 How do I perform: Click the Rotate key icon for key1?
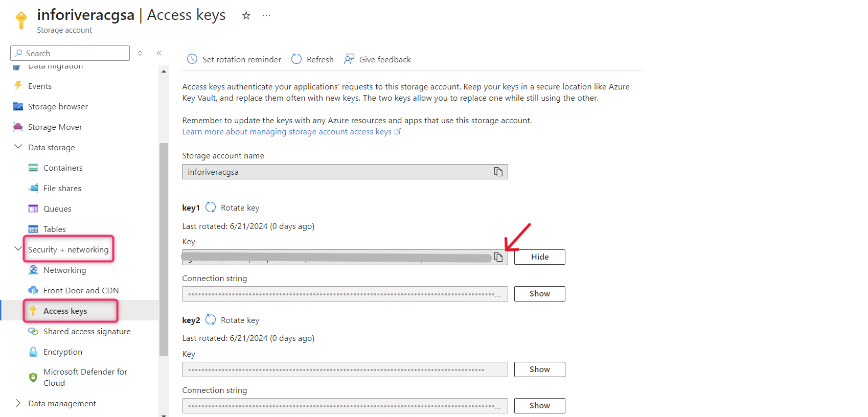(x=211, y=207)
